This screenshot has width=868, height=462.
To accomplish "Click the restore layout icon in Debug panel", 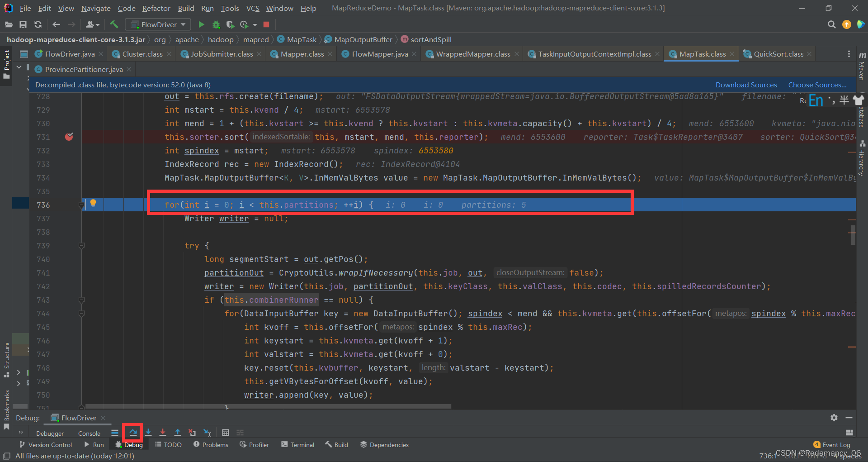I will pyautogui.click(x=849, y=433).
